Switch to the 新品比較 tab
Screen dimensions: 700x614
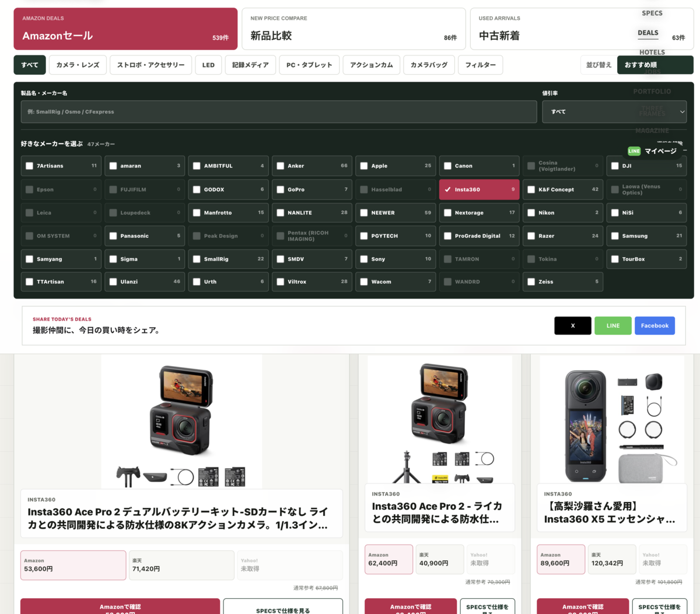pyautogui.click(x=353, y=29)
